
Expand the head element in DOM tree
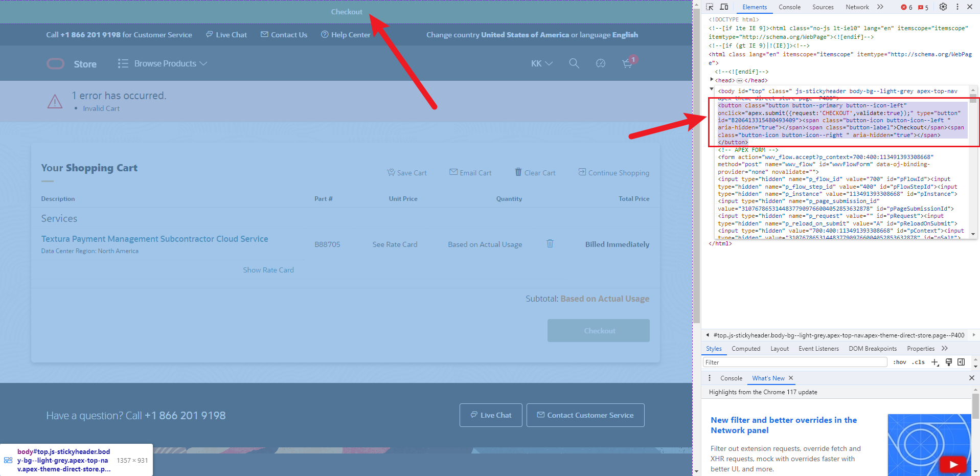[x=712, y=80]
